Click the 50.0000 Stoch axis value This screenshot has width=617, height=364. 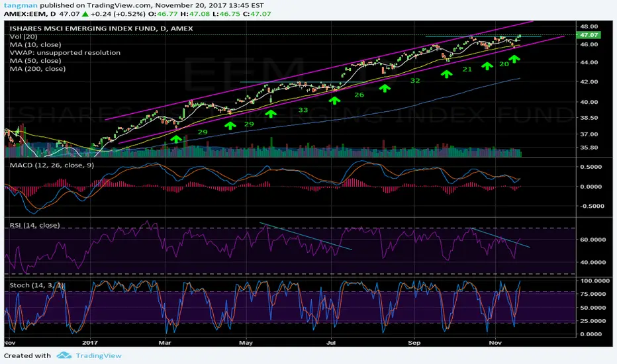[593, 308]
